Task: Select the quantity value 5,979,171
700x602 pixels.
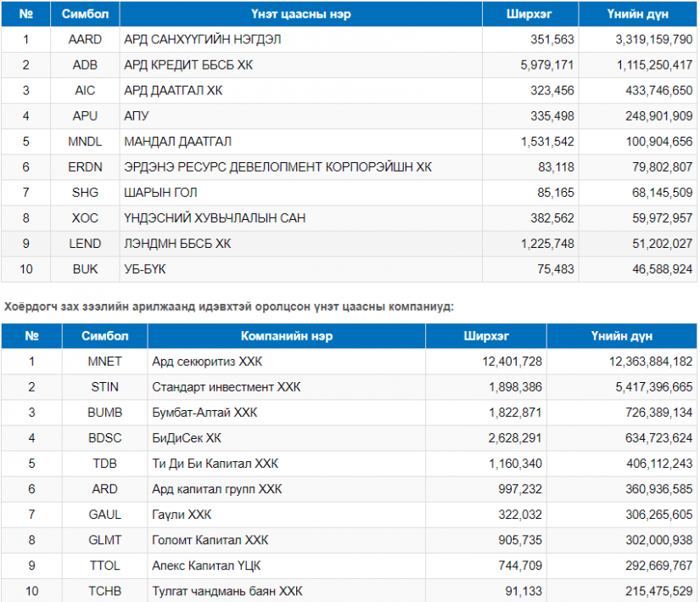Action: (547, 65)
